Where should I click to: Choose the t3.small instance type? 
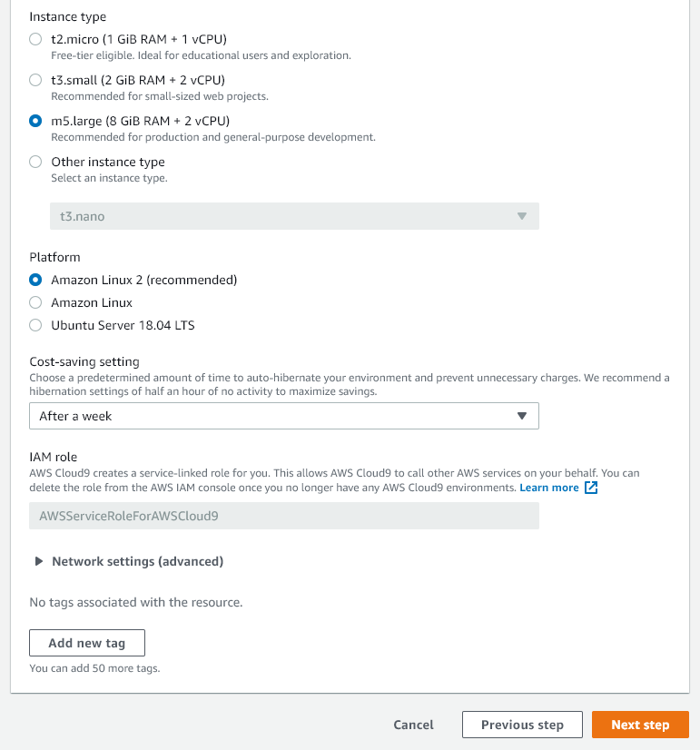click(x=35, y=80)
